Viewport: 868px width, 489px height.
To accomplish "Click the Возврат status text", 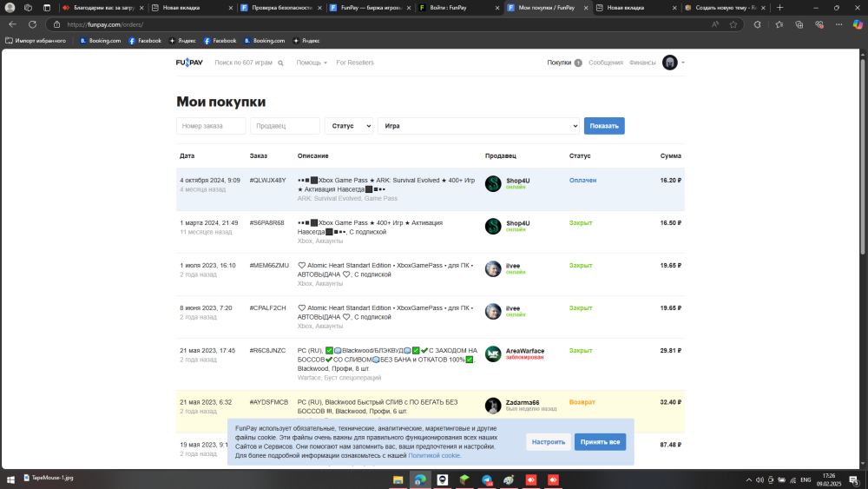I will tap(582, 402).
